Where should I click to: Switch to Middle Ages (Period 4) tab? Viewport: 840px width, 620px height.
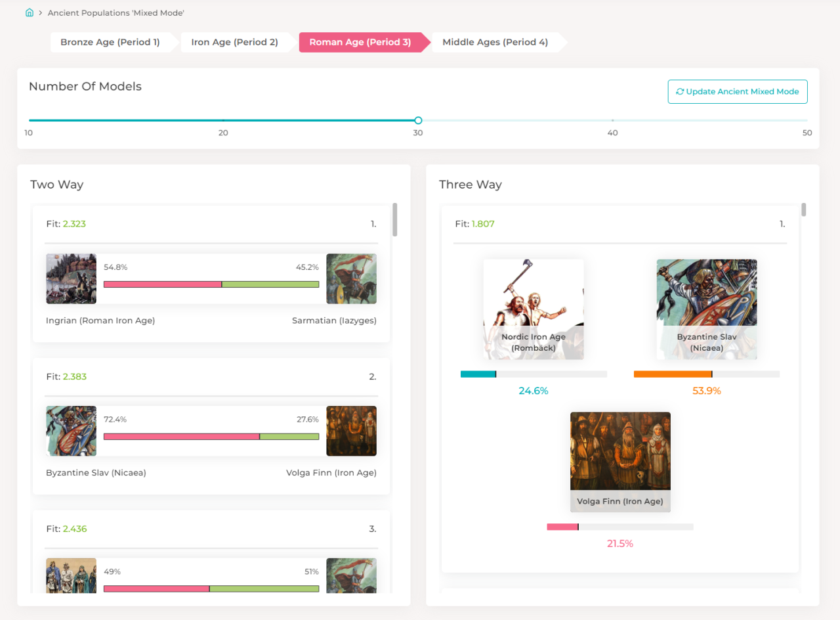tap(495, 42)
